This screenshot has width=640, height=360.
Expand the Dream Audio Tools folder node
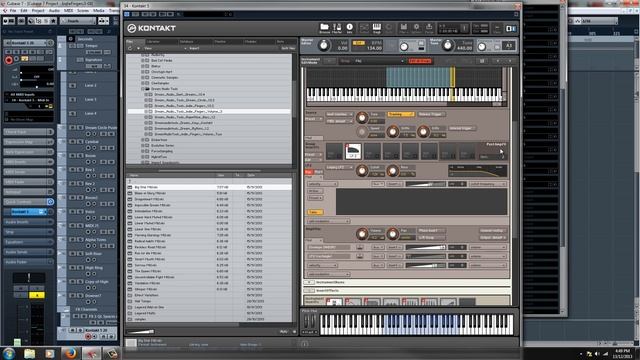pyautogui.click(x=143, y=89)
